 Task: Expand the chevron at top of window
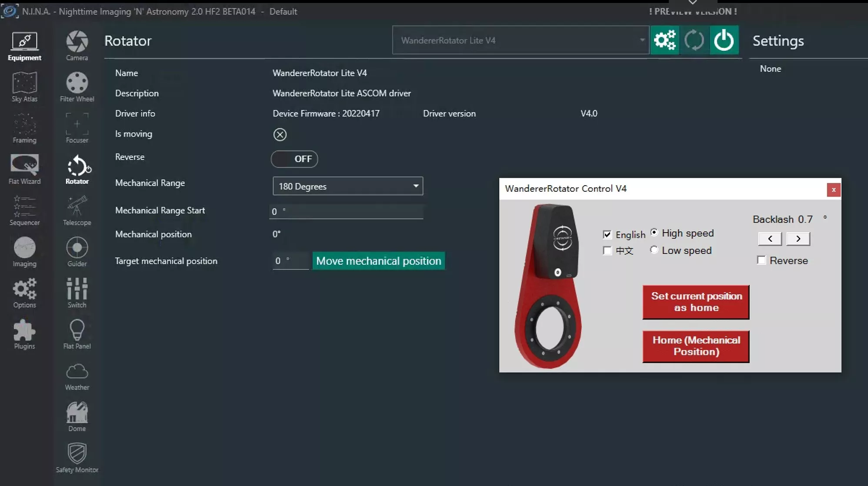coord(693,3)
